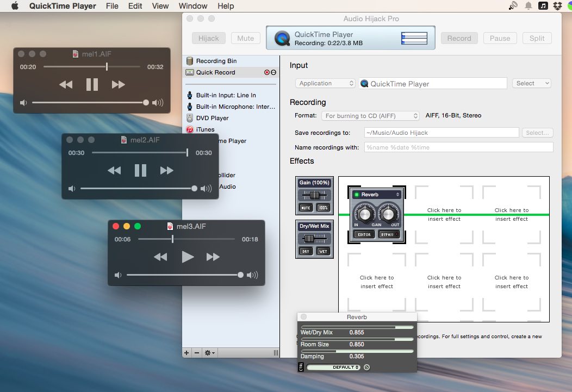Reset gain with the 100% button

323,208
